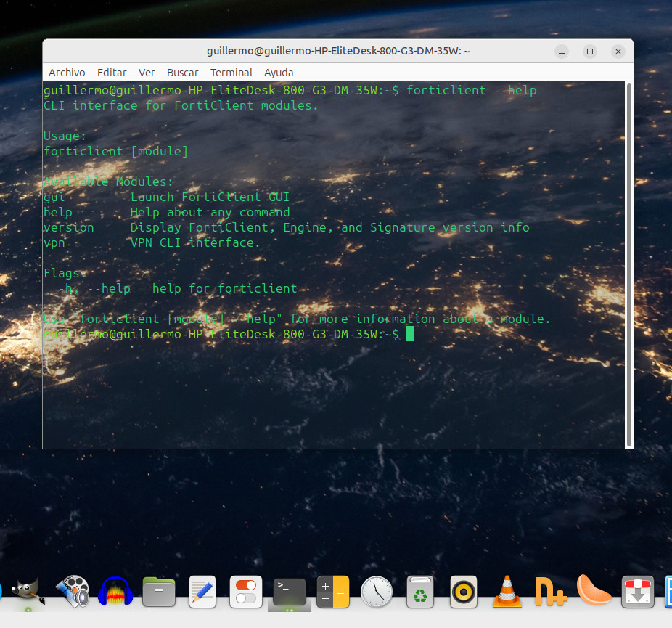This screenshot has width=672, height=628.
Task: Click 'help for forticlient' description
Action: tap(224, 288)
